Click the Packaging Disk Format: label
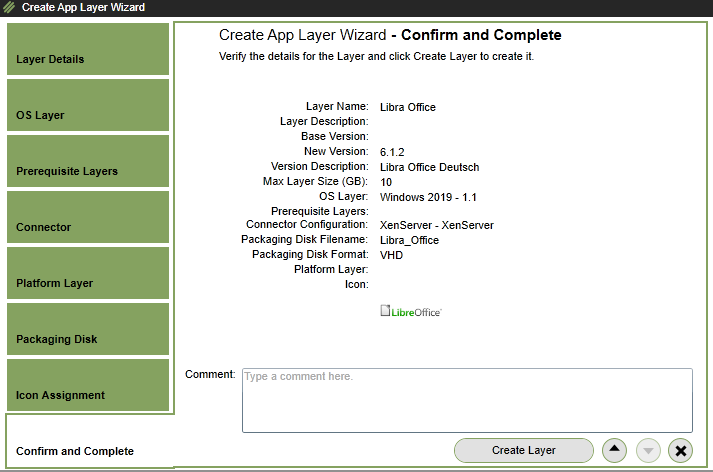Image resolution: width=713 pixels, height=472 pixels. pyautogui.click(x=310, y=254)
